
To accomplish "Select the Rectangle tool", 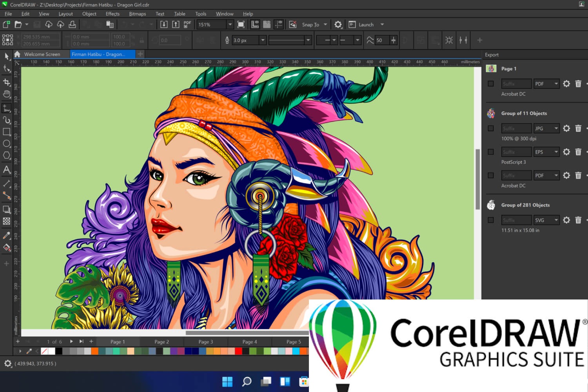I will pos(7,132).
